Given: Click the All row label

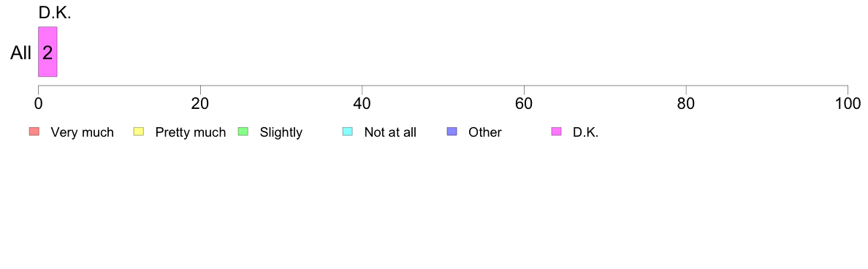Looking at the screenshot, I should [x=21, y=53].
